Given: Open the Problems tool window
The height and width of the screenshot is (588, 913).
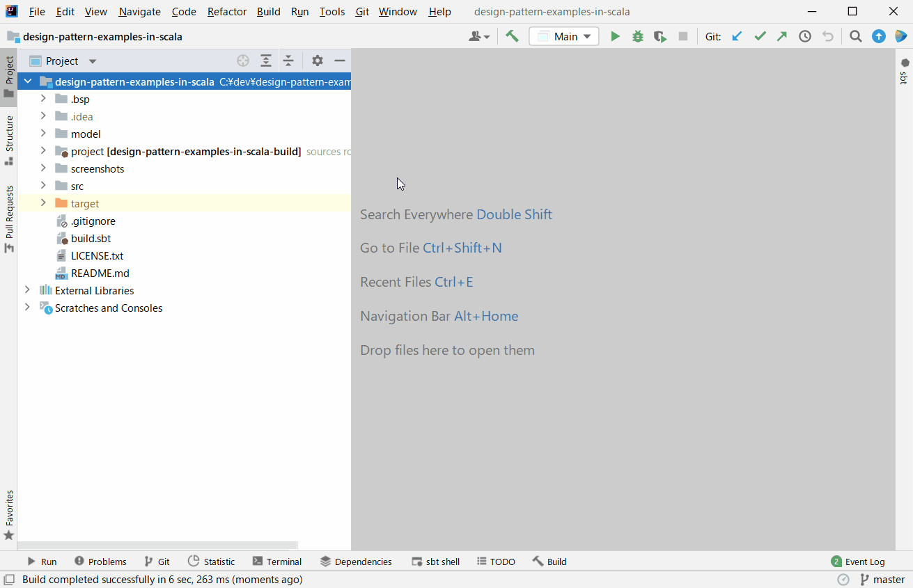Looking at the screenshot, I should click(x=100, y=562).
